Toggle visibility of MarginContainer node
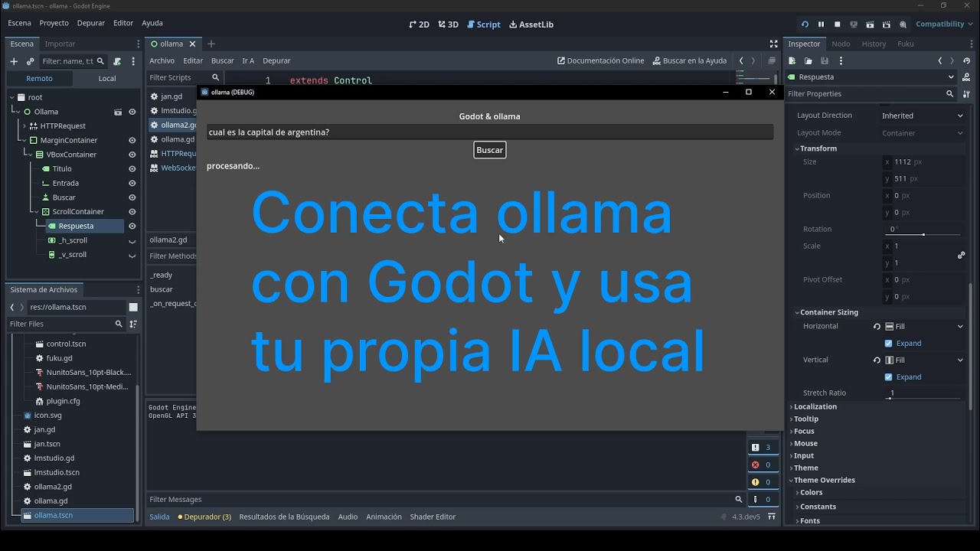The height and width of the screenshot is (551, 980). pos(132,141)
